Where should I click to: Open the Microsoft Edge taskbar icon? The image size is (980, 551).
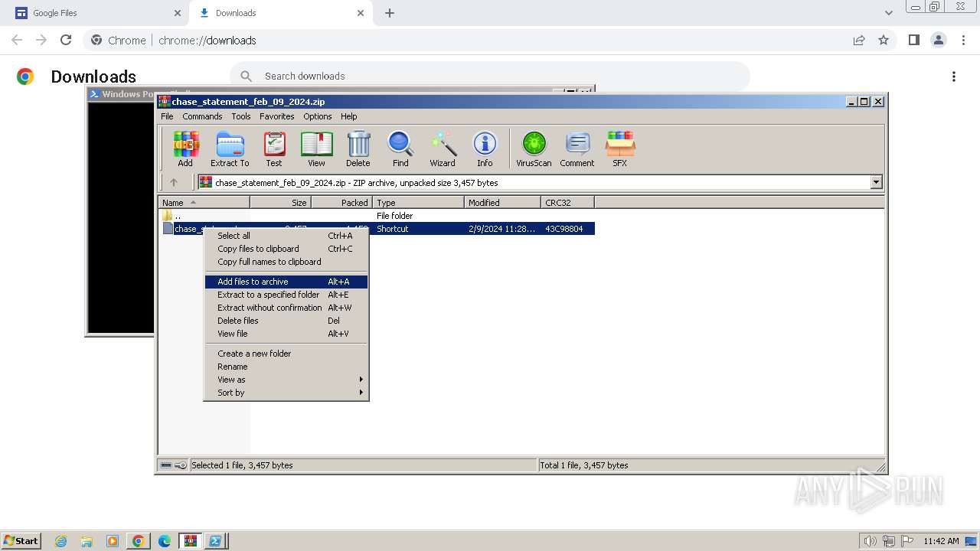(x=164, y=541)
